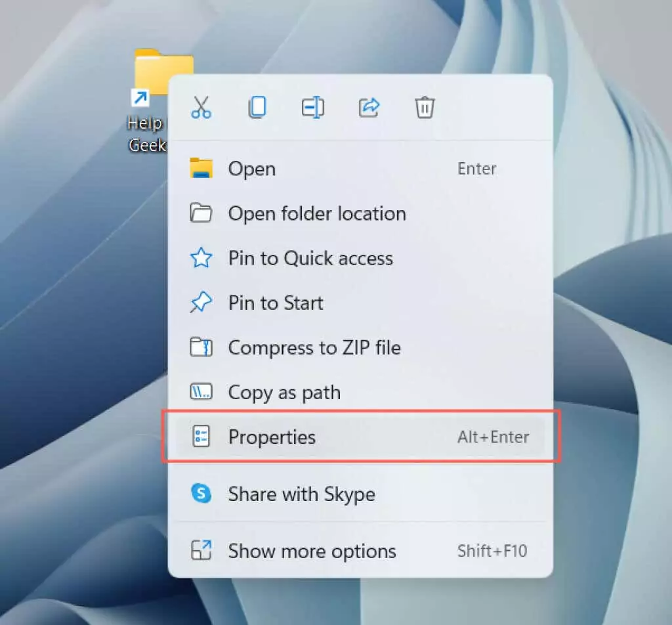Choose Open from the context menu
The height and width of the screenshot is (625, 672).
point(252,169)
